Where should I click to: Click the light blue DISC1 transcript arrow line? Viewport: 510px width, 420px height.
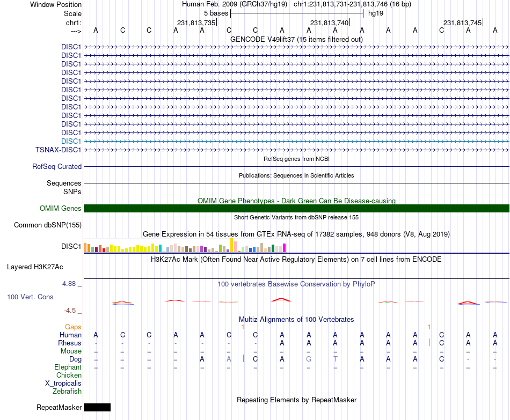coord(297,142)
